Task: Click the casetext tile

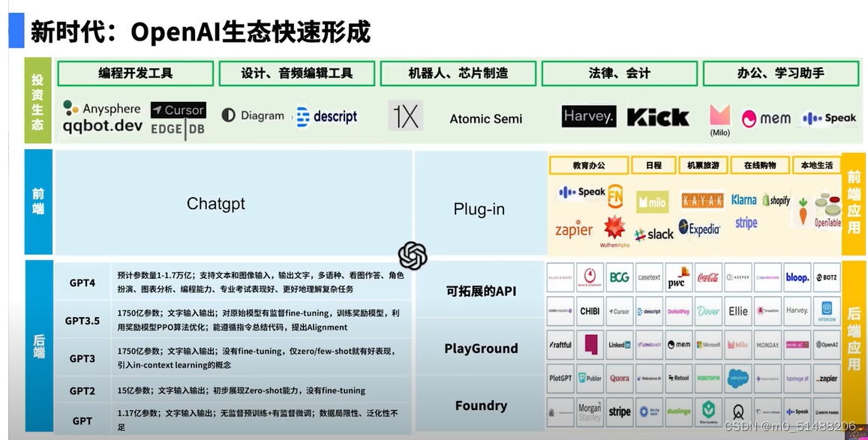Action: point(649,277)
